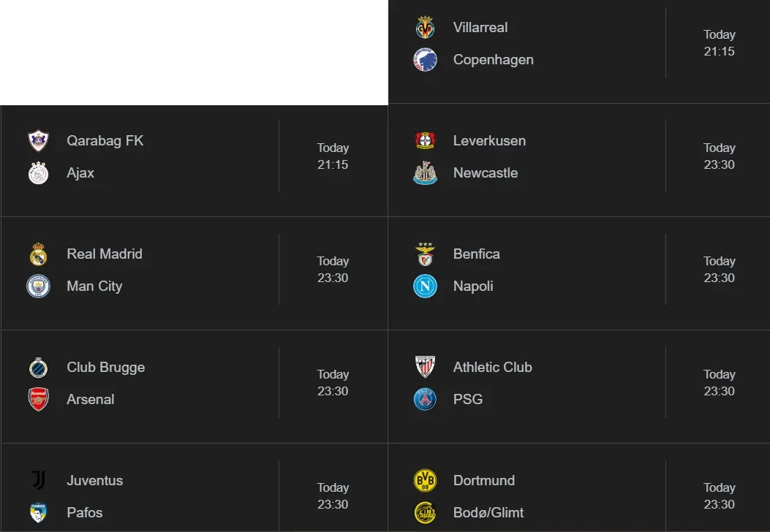Click the Arsenal crest icon
The image size is (770, 532).
38,400
